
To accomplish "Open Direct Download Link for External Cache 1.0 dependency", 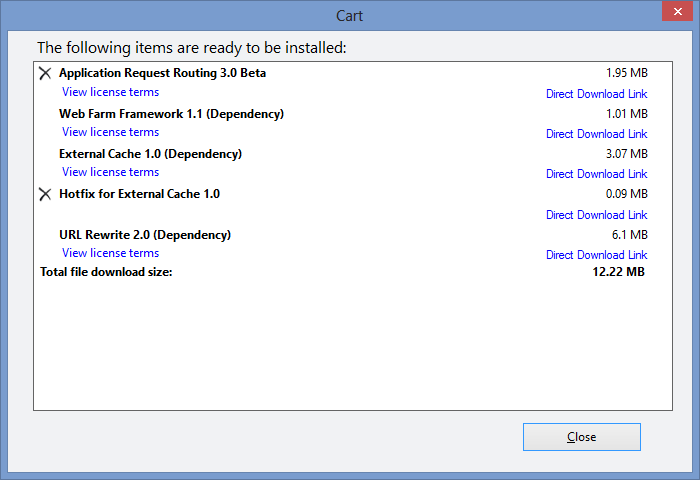I will pyautogui.click(x=596, y=174).
